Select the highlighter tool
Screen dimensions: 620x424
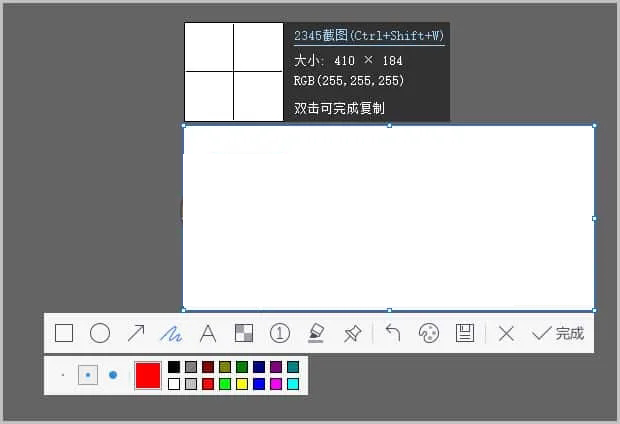pyautogui.click(x=316, y=333)
